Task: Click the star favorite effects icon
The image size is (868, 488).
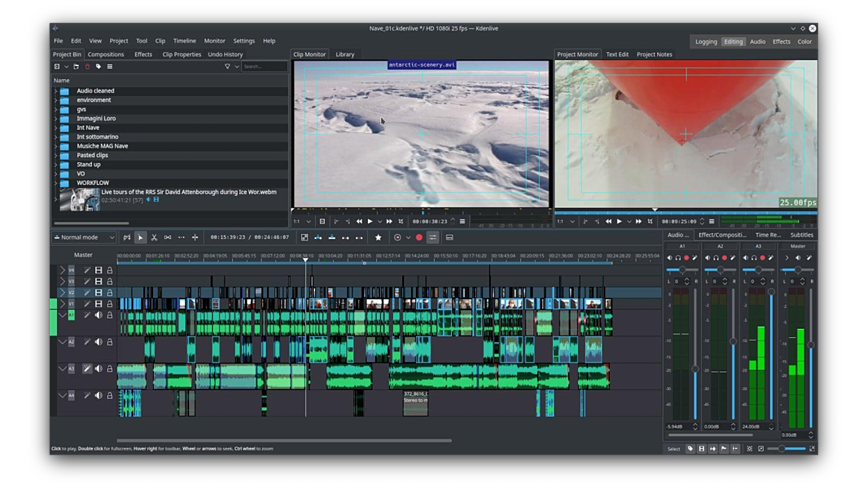Action: click(378, 238)
